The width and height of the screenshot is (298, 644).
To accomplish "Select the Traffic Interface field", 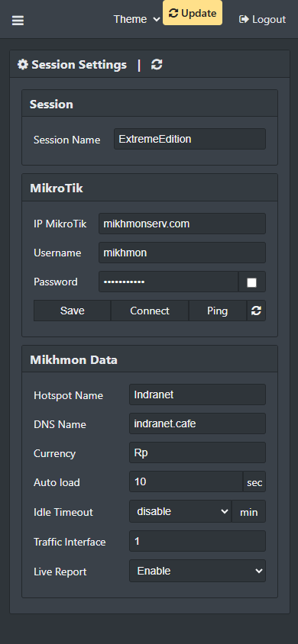I will point(198,541).
